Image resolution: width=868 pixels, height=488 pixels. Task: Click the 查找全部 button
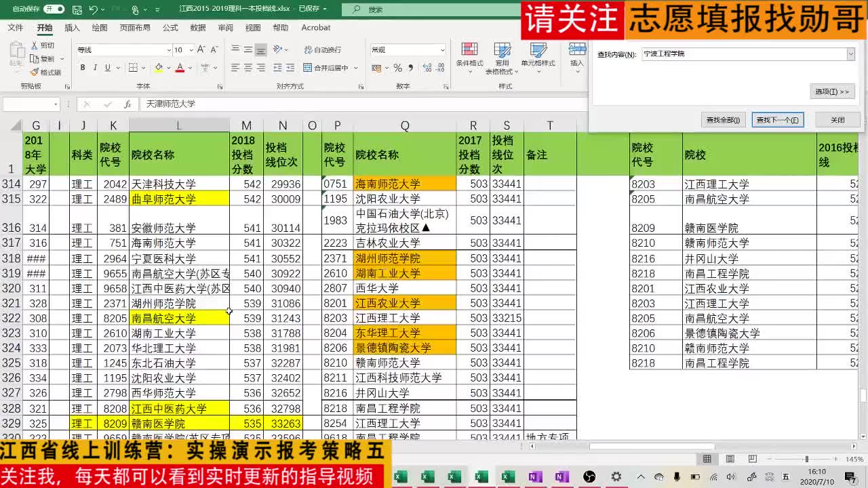tap(723, 120)
